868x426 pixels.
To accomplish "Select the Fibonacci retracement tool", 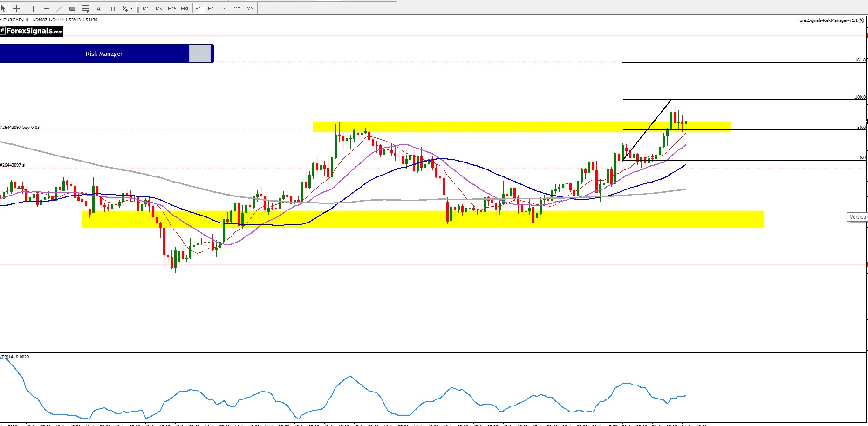I will tap(85, 8).
